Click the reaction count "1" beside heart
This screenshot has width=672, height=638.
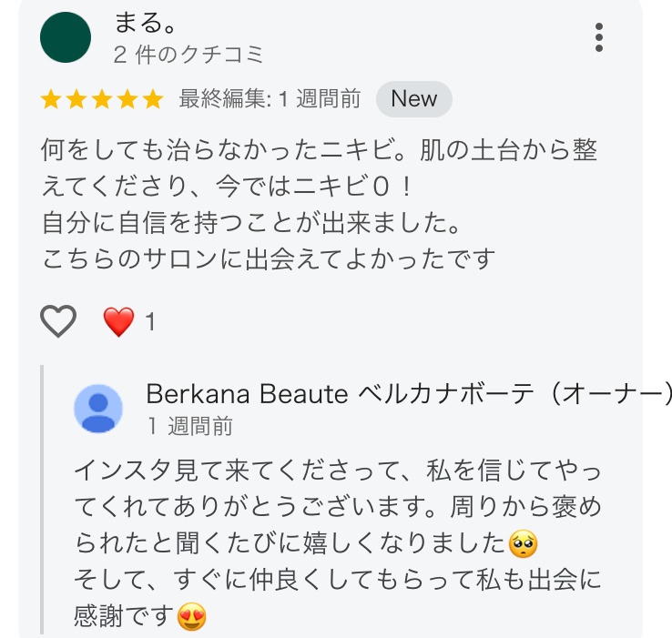click(x=150, y=321)
